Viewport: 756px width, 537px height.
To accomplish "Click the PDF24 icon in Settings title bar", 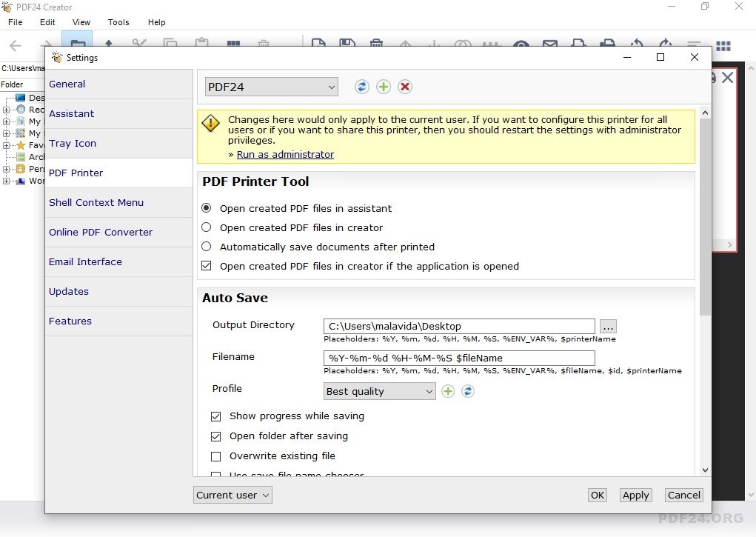I will click(x=57, y=58).
